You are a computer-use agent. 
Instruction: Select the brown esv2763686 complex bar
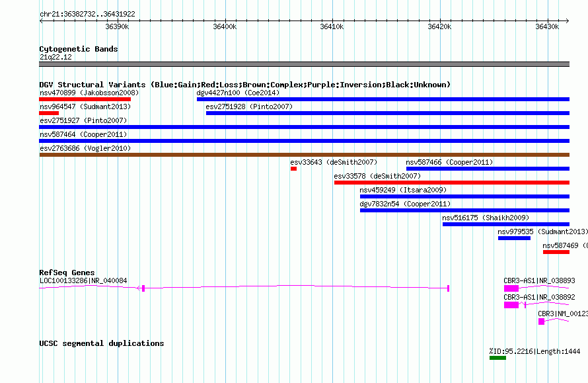click(304, 155)
